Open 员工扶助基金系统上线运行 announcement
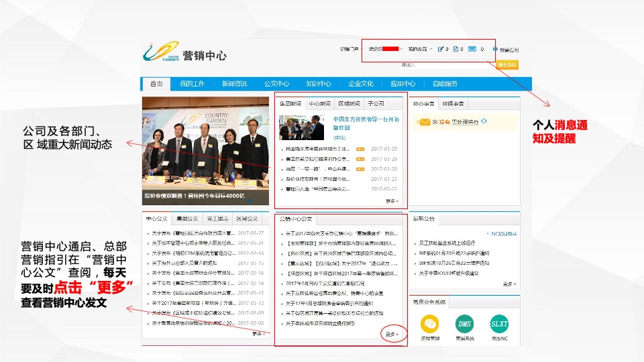Image resolution: width=644 pixels, height=362 pixels. (447, 243)
